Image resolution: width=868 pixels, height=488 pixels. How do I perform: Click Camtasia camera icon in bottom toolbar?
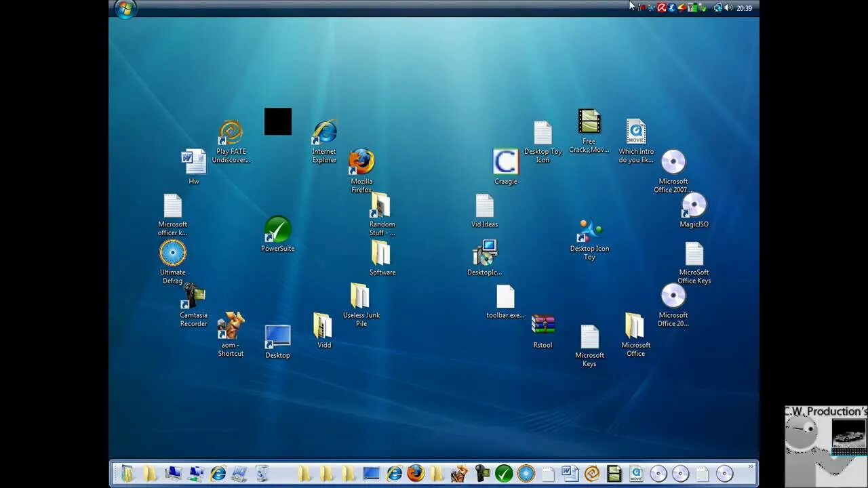(x=482, y=473)
